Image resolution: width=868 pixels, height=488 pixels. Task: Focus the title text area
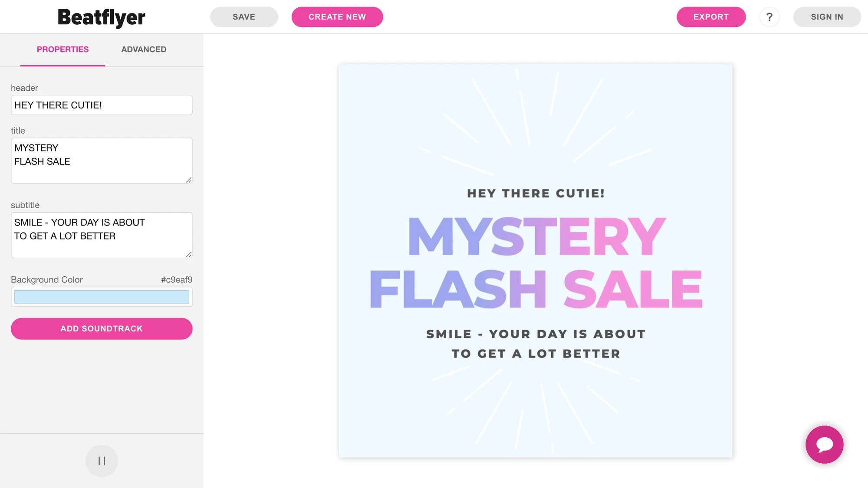(102, 160)
